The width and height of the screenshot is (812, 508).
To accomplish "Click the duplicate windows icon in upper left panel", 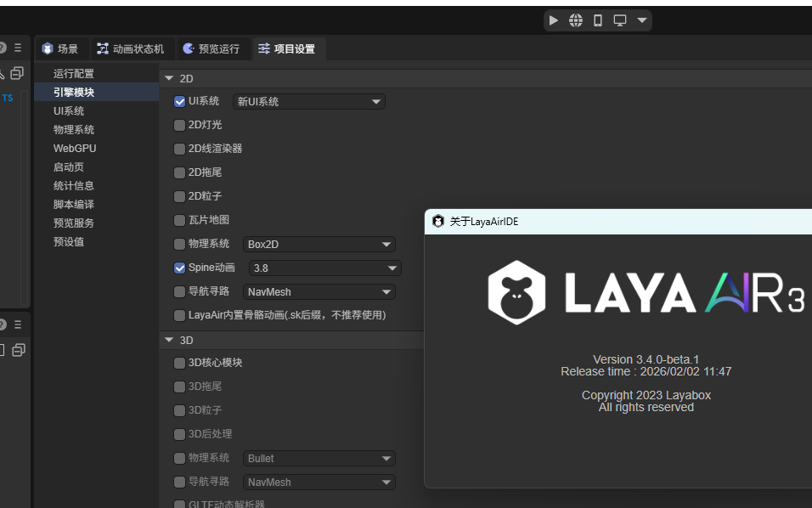I will (x=17, y=73).
